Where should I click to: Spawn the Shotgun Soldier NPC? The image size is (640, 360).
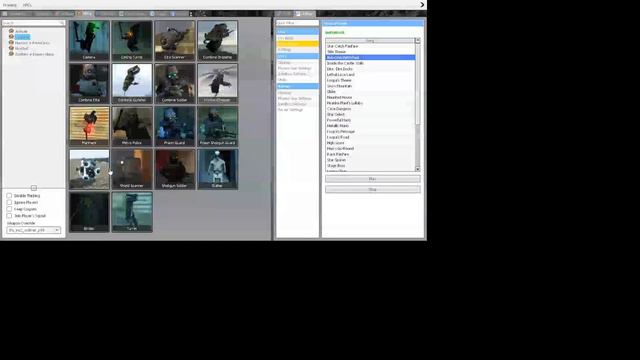[175, 169]
